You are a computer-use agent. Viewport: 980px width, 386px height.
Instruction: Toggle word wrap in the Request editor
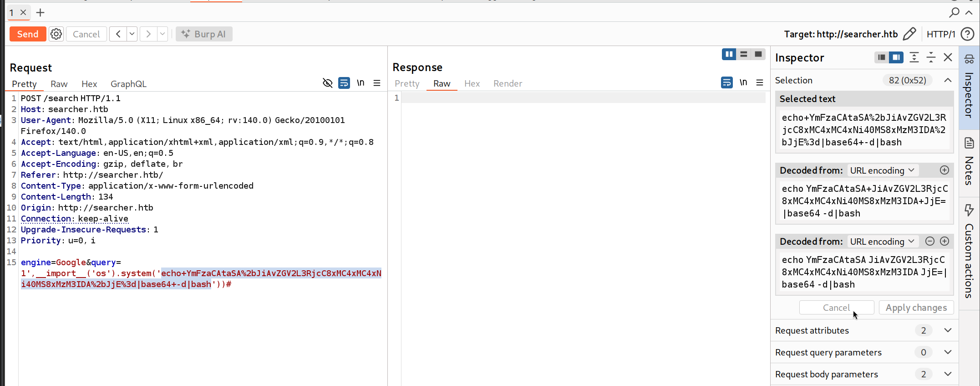tap(344, 83)
